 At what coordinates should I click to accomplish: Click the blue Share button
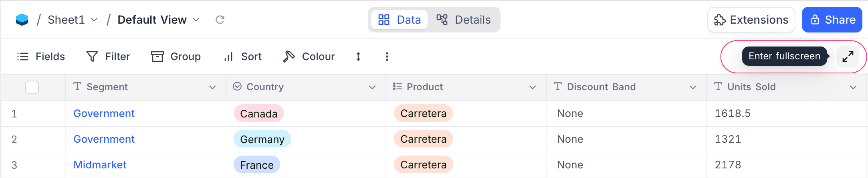(832, 20)
